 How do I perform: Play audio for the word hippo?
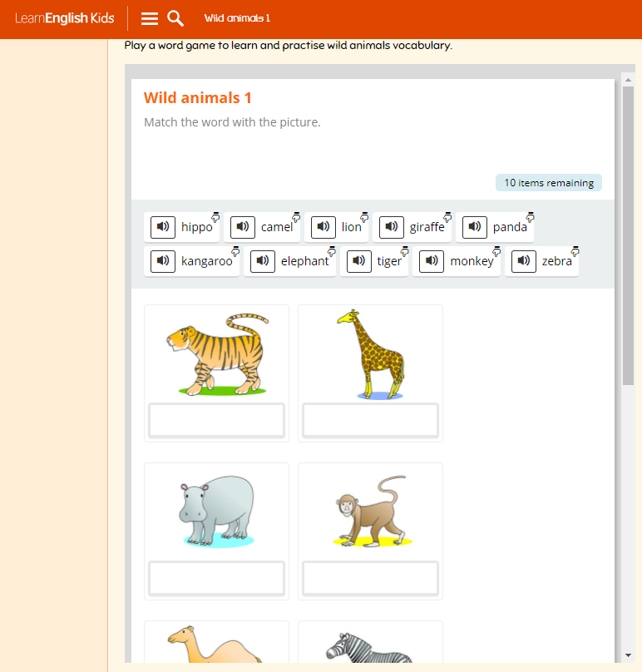(163, 227)
